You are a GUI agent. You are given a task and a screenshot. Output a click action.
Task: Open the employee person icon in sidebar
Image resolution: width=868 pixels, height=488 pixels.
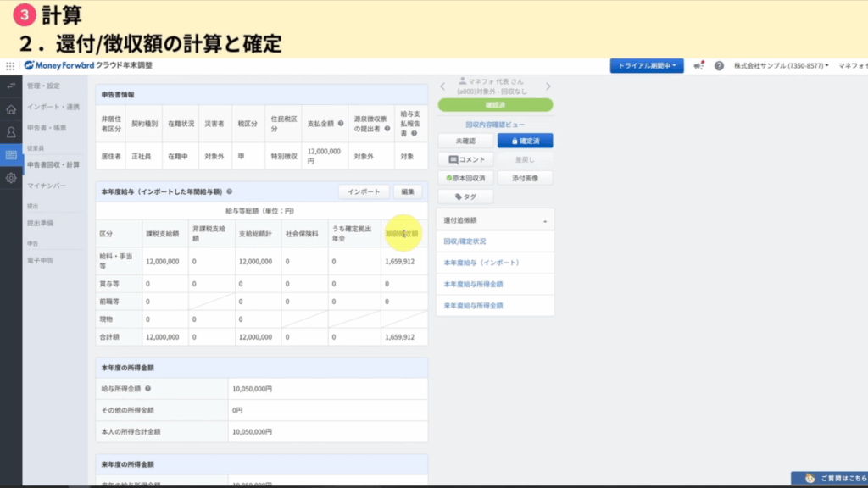point(11,132)
